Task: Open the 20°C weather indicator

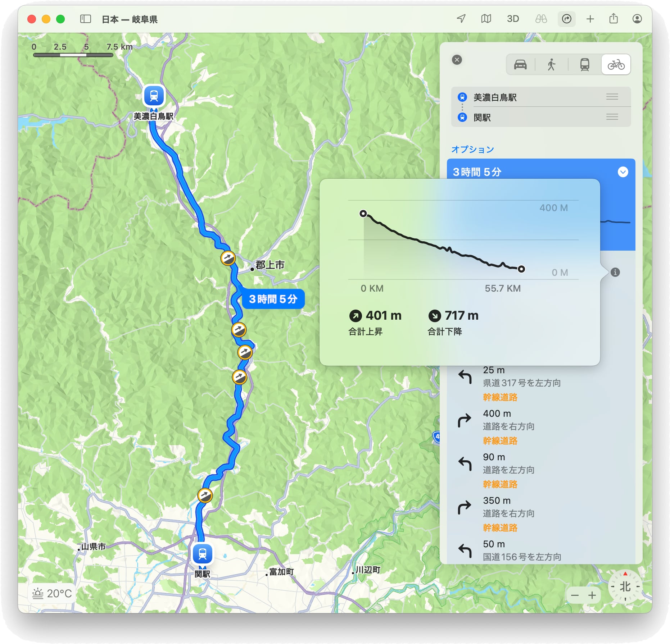Action: tap(52, 593)
